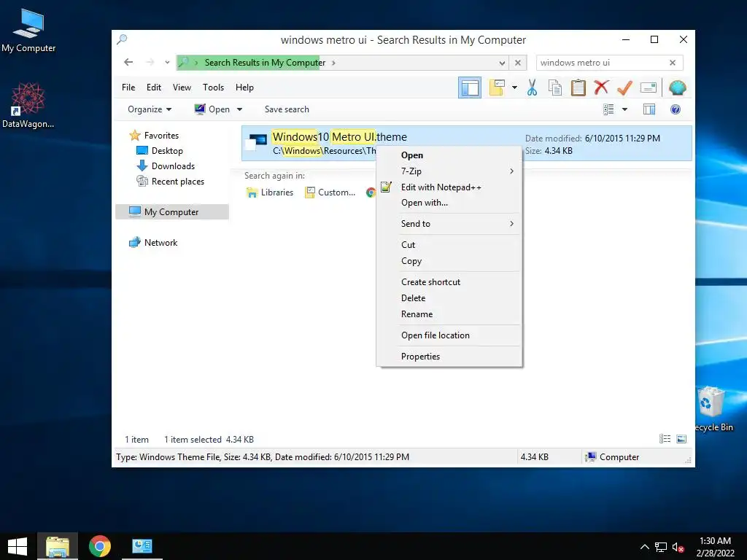Open Classic Shell settings shell icon
The image size is (747, 560).
tap(677, 87)
